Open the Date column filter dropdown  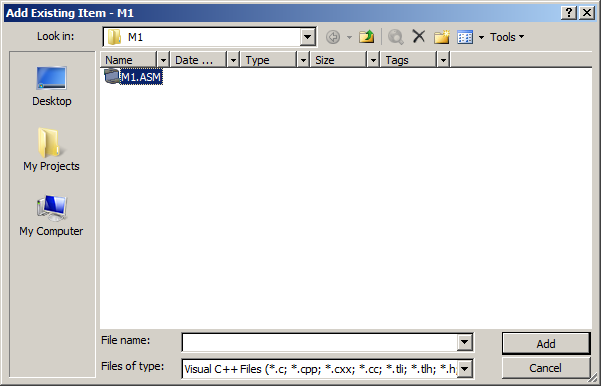coord(233,60)
